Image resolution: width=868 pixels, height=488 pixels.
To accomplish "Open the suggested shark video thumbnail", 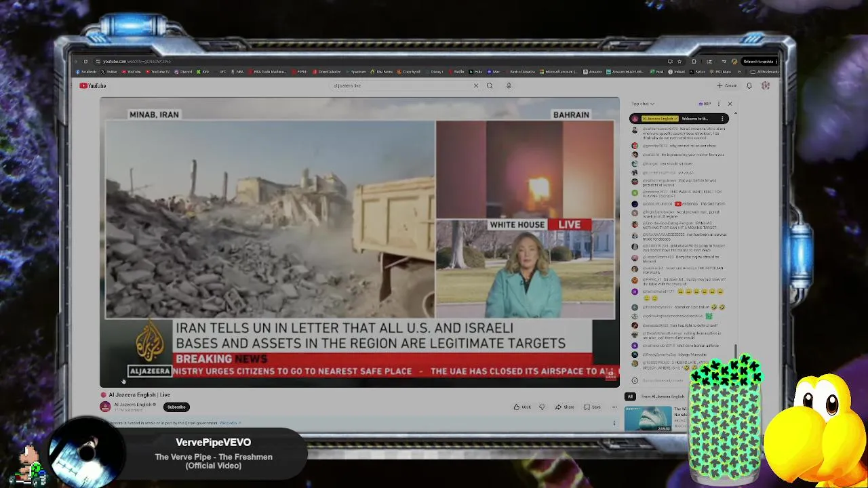I will pyautogui.click(x=648, y=418).
